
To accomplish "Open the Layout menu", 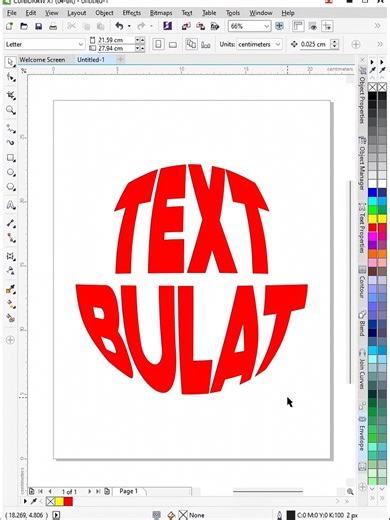I will 77,13.
